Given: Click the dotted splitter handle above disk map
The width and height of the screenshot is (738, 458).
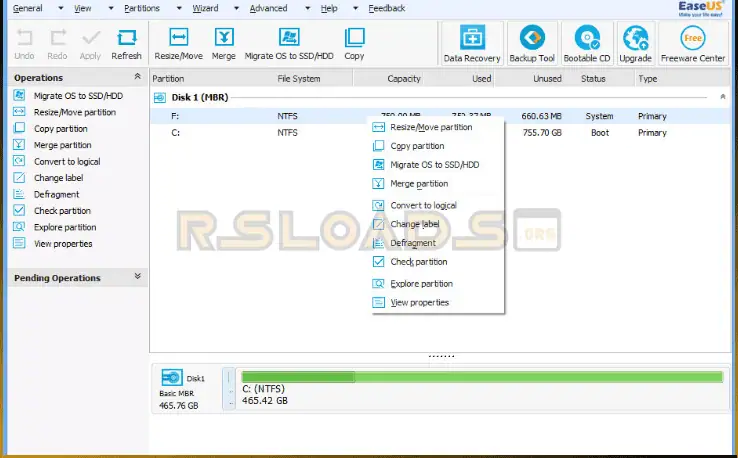Looking at the screenshot, I should pos(441,356).
